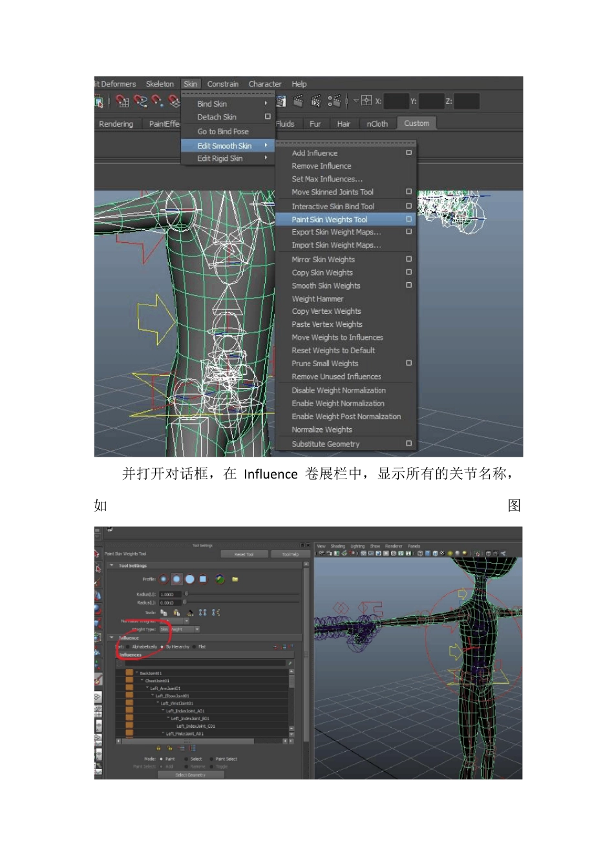Click the pencil icon beside influence filter
This screenshot has height=868, width=614.
pyautogui.click(x=290, y=663)
